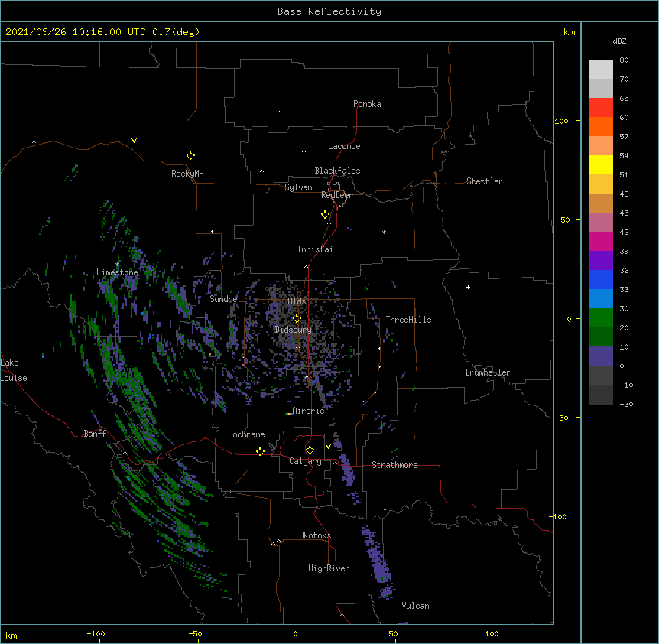This screenshot has height=644, width=659.
Task: Click the ThreeHills label
Action: click(x=408, y=320)
